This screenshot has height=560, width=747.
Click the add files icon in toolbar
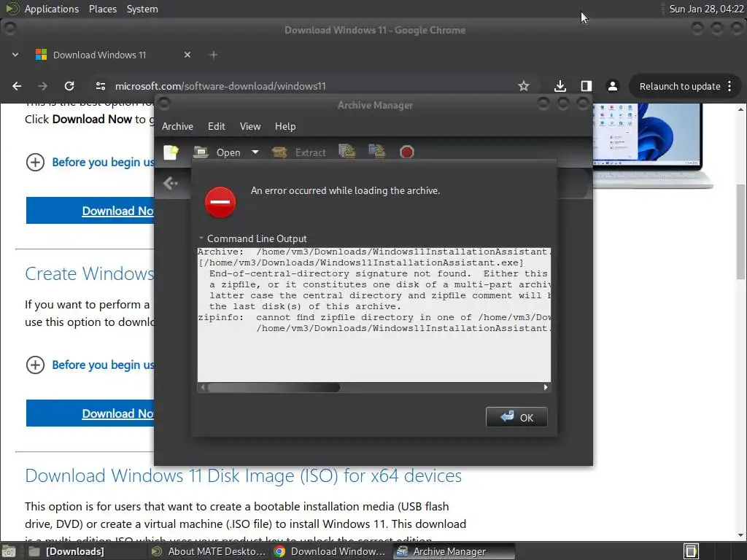point(347,152)
